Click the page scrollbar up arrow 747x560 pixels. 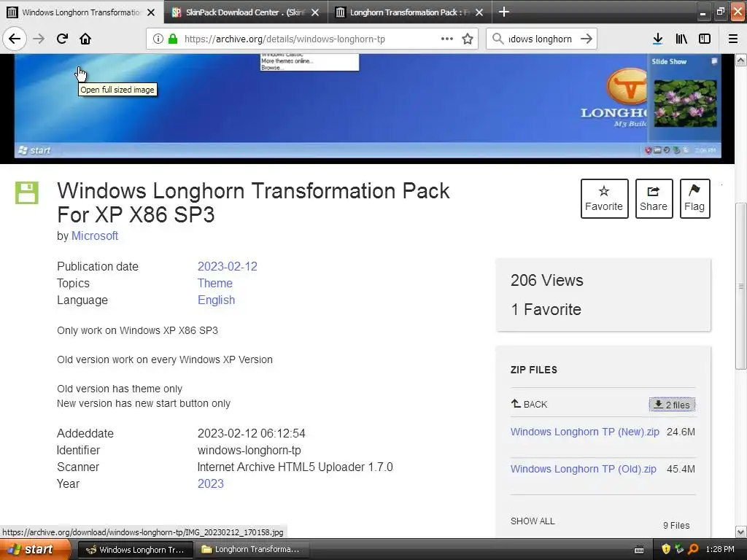point(741,60)
